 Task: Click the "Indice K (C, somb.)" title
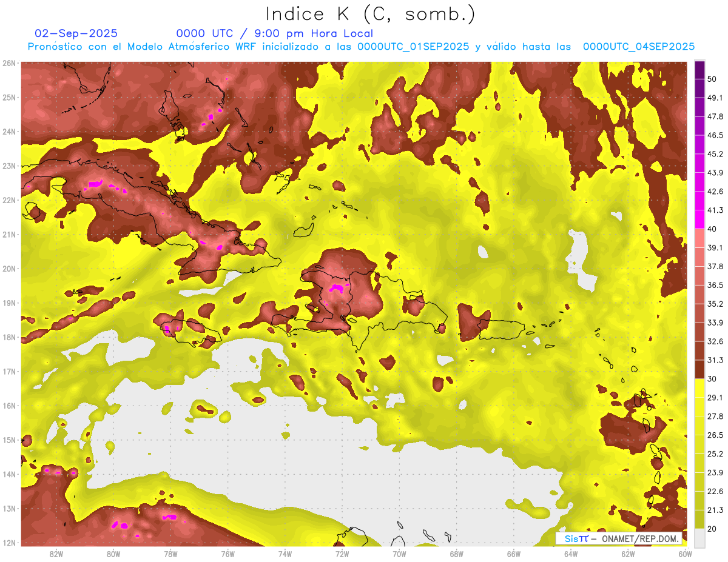(x=370, y=14)
